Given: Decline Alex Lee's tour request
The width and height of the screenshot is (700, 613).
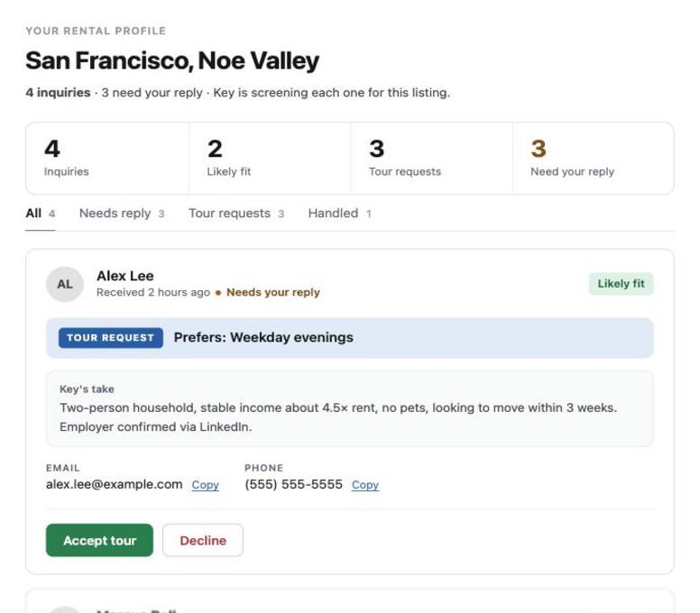Looking at the screenshot, I should pyautogui.click(x=203, y=540).
